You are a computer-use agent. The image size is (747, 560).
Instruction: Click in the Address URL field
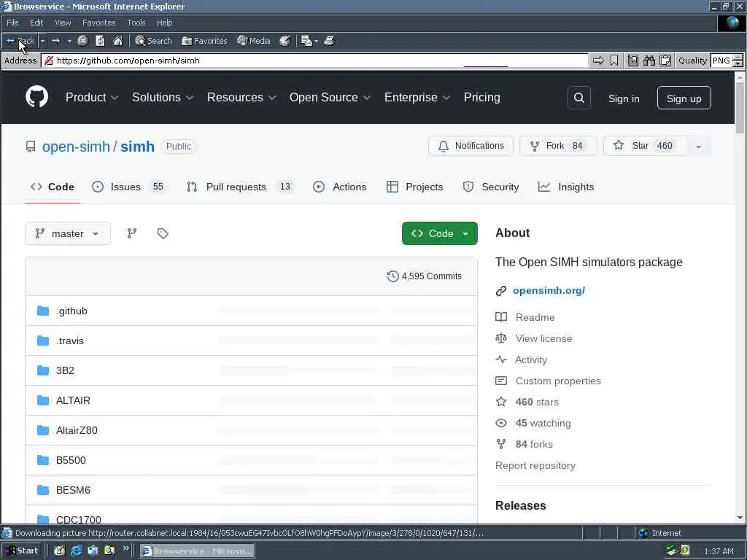(314, 61)
